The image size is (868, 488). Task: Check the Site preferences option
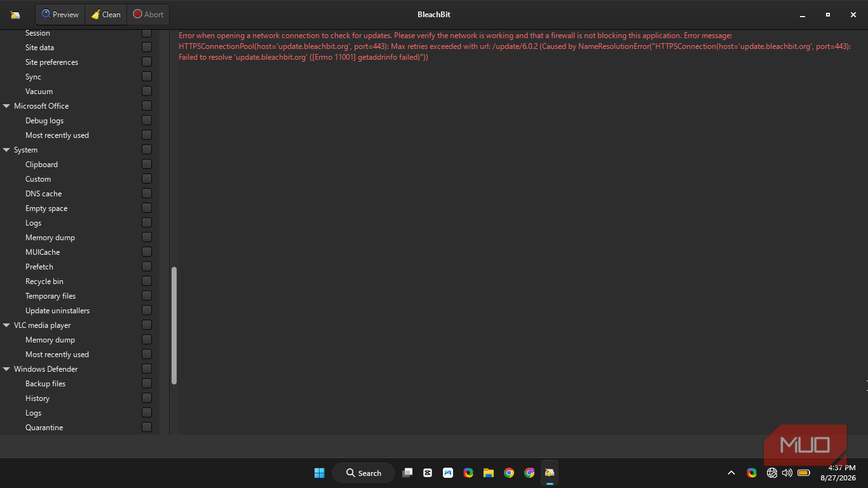(x=147, y=62)
